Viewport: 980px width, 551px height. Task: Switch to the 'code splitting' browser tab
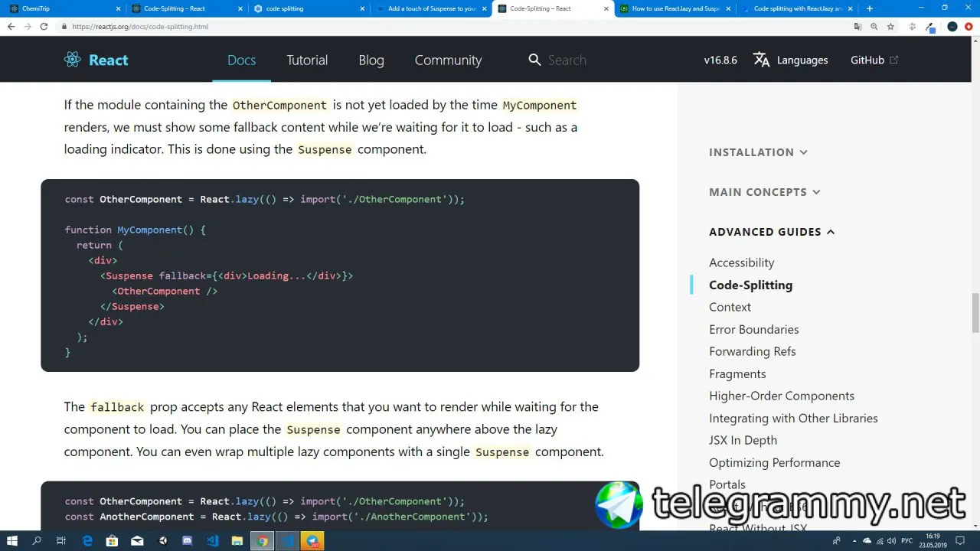tap(308, 8)
